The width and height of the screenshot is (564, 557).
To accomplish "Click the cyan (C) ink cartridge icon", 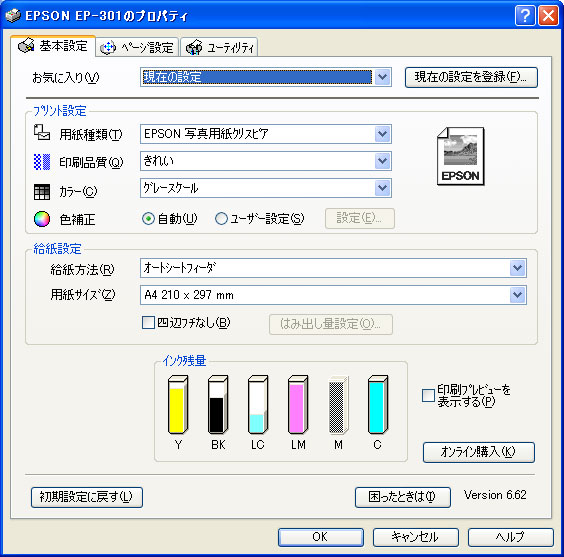I will click(378, 405).
